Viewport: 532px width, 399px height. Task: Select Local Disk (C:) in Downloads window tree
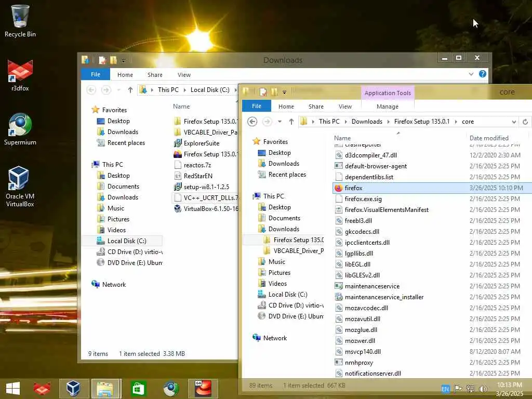(x=127, y=241)
